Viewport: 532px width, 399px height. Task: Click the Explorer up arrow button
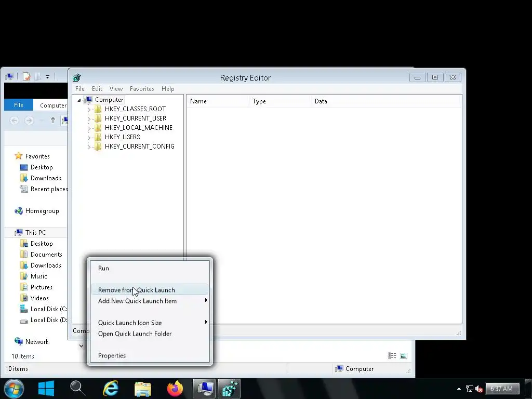point(53,120)
